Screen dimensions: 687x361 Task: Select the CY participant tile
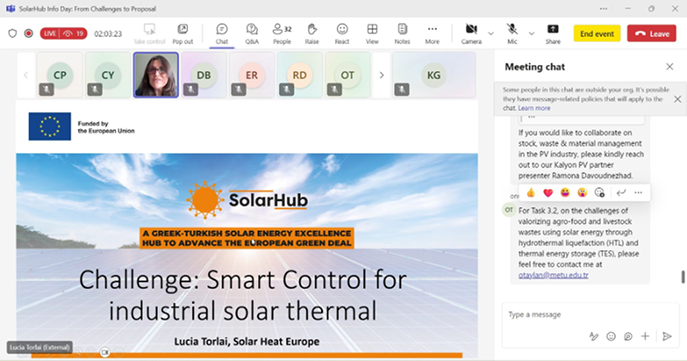tap(108, 75)
